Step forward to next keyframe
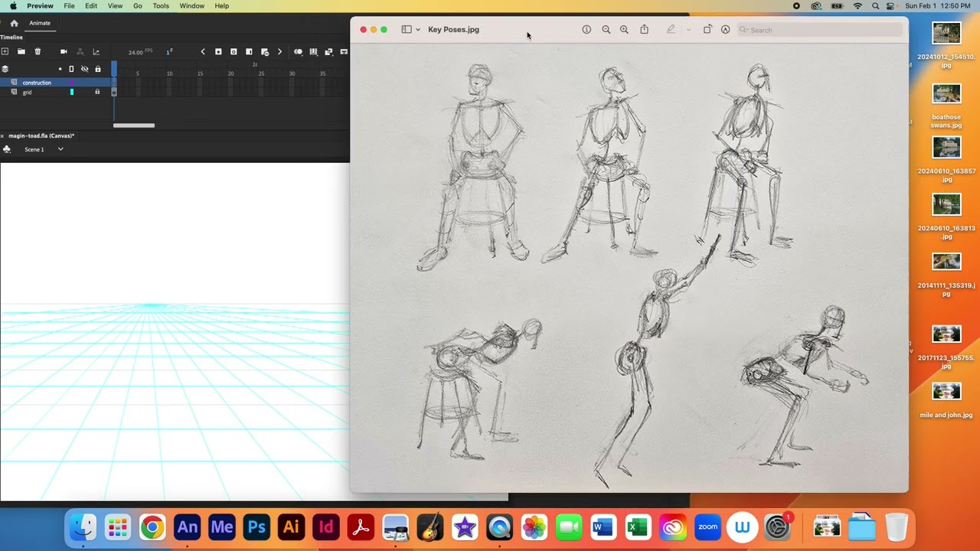The height and width of the screenshot is (551, 980). point(279,51)
